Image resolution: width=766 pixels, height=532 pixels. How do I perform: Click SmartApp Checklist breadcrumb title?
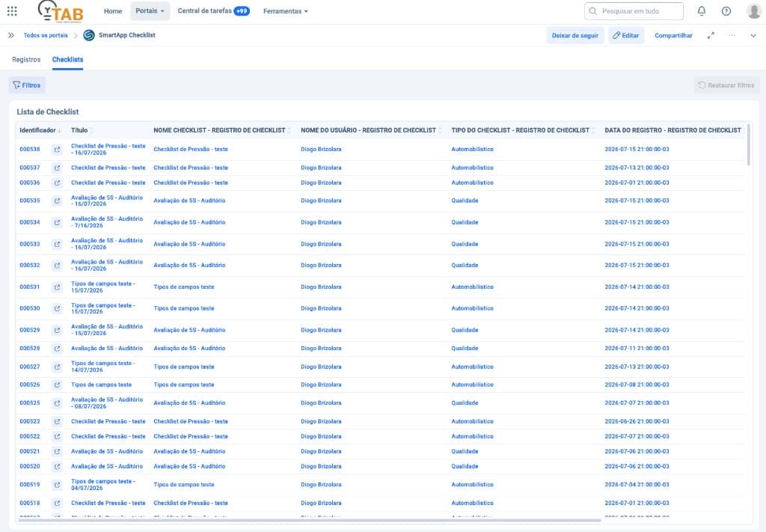(127, 35)
